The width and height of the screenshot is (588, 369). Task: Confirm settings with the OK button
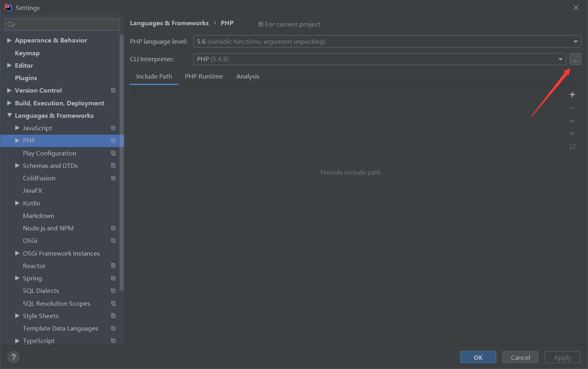click(x=478, y=357)
